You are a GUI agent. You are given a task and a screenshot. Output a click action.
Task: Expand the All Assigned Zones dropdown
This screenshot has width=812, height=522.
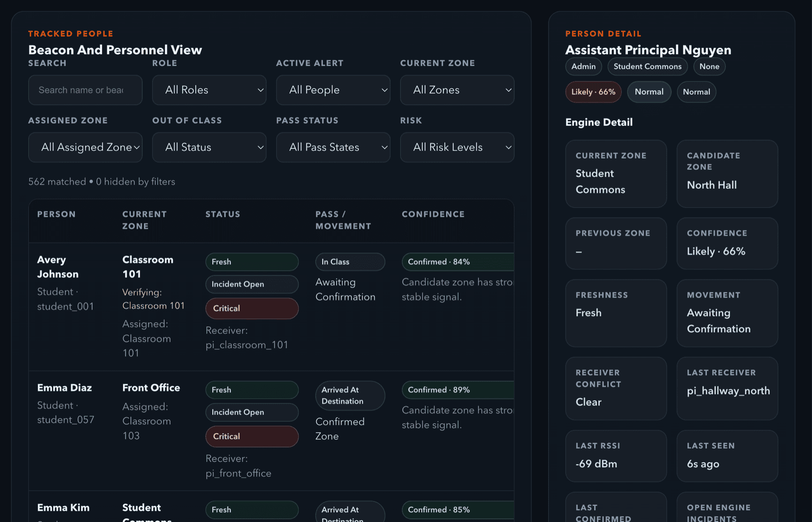coord(85,148)
